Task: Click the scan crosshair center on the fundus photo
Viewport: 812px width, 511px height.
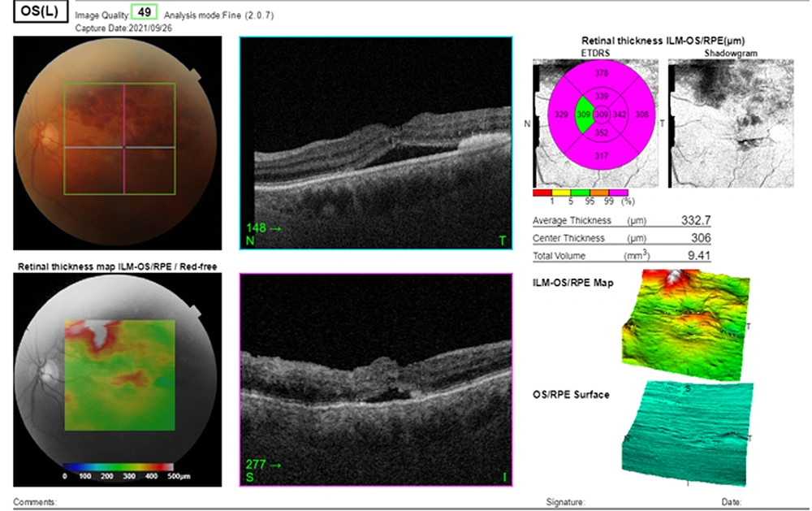Action: [124, 148]
